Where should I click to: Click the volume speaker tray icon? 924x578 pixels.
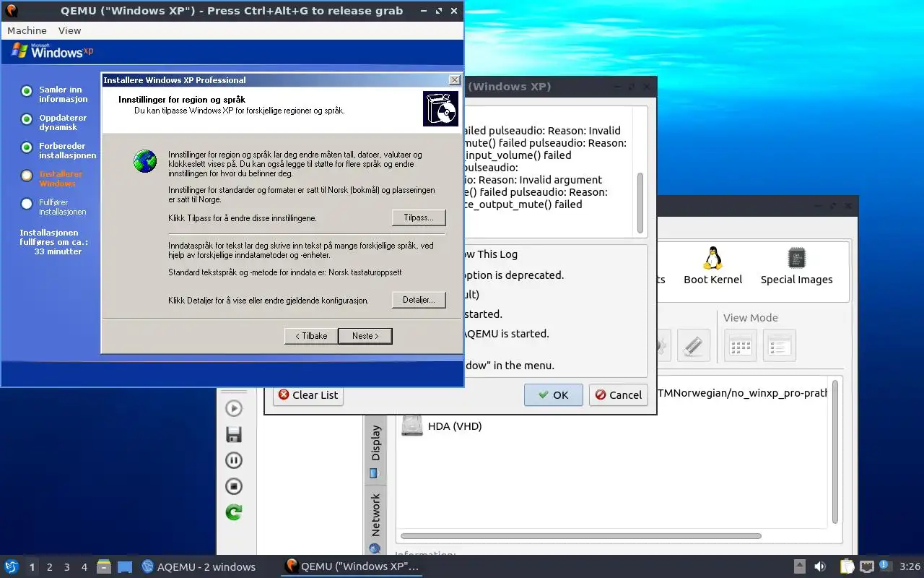pos(820,566)
